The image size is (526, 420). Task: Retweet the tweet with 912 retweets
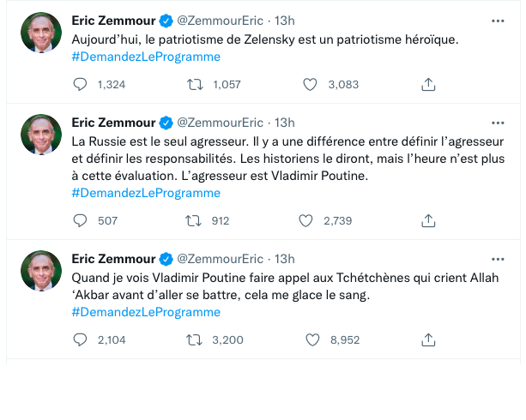[195, 220]
